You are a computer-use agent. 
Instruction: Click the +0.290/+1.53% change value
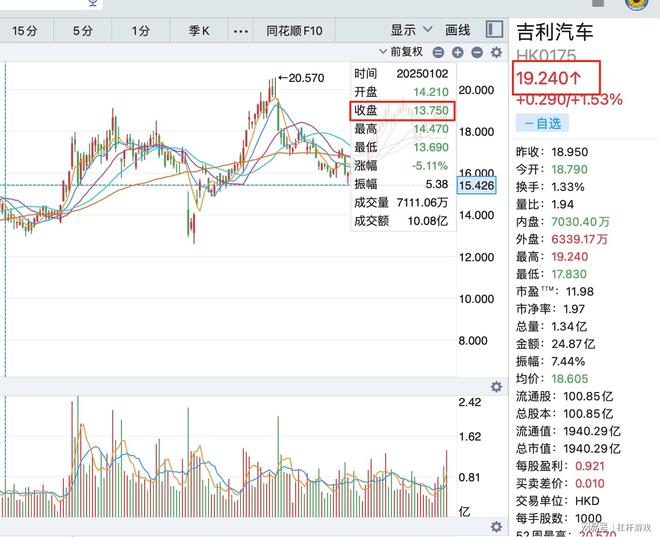coord(569,100)
